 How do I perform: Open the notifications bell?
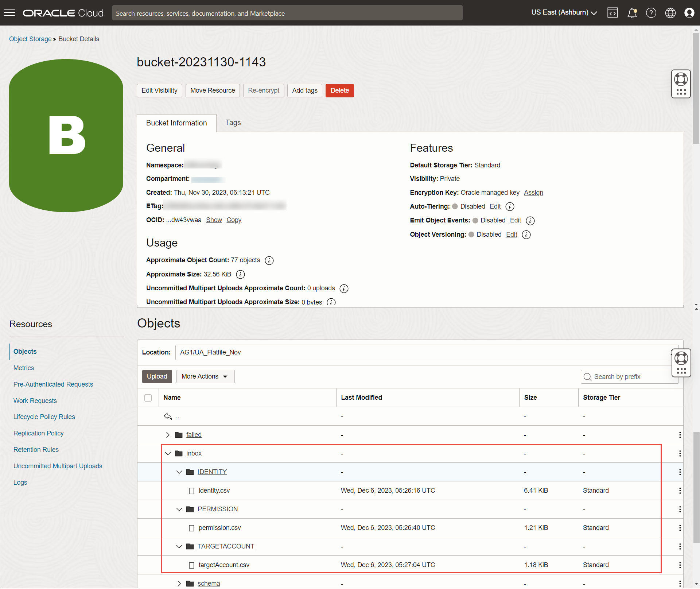pos(632,13)
